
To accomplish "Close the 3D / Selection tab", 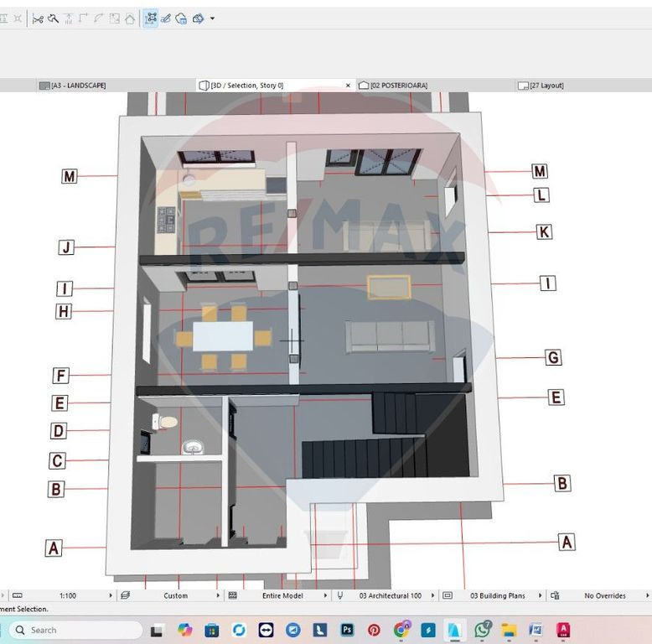I will point(348,86).
